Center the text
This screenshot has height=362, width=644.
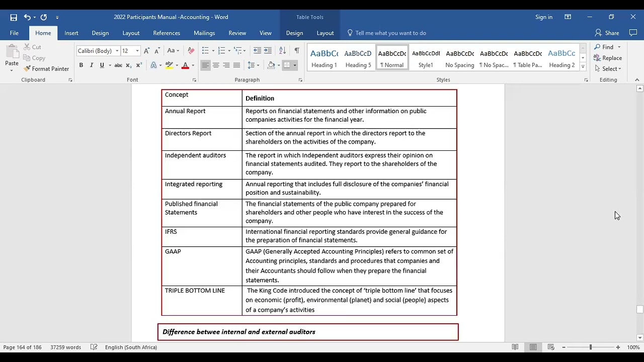coord(216,65)
